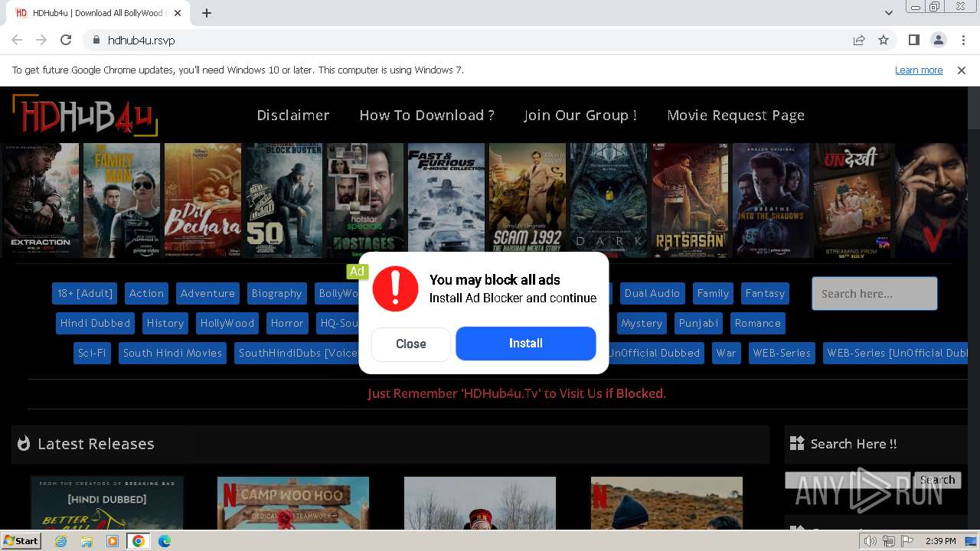Open the Disclaimer page
Screen dimensions: 980x551
coord(293,115)
